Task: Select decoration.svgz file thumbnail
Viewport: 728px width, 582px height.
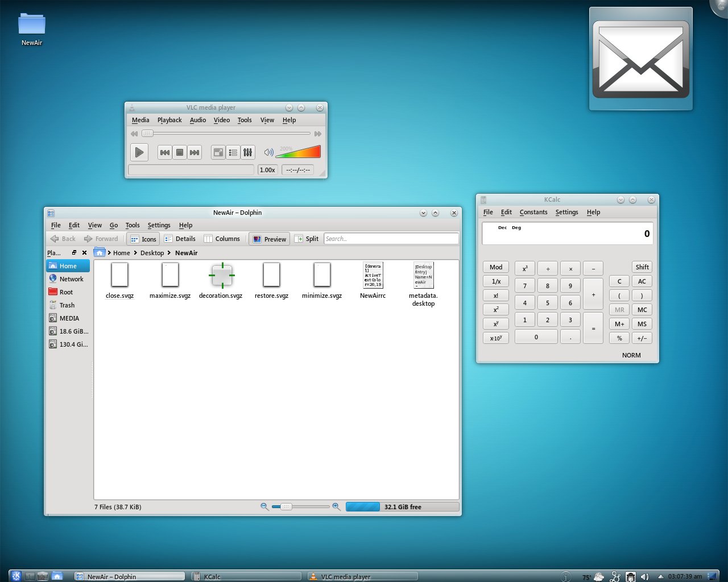Action: click(x=221, y=276)
